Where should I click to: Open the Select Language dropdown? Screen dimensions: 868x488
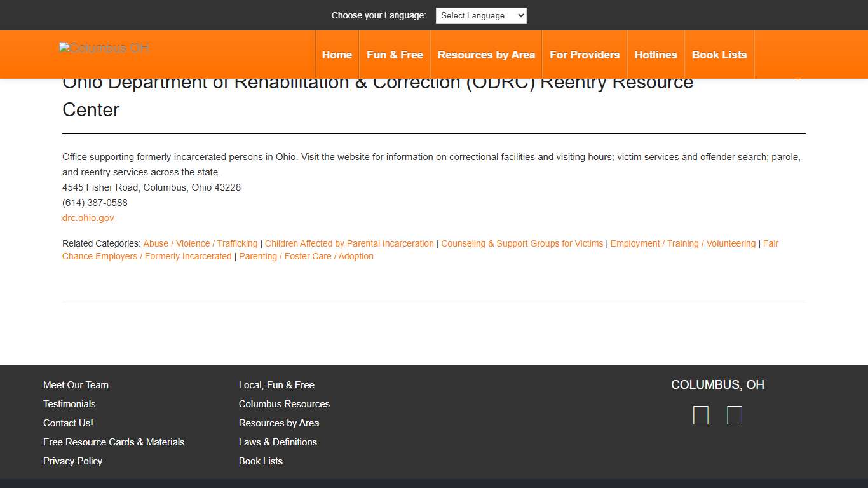point(480,15)
